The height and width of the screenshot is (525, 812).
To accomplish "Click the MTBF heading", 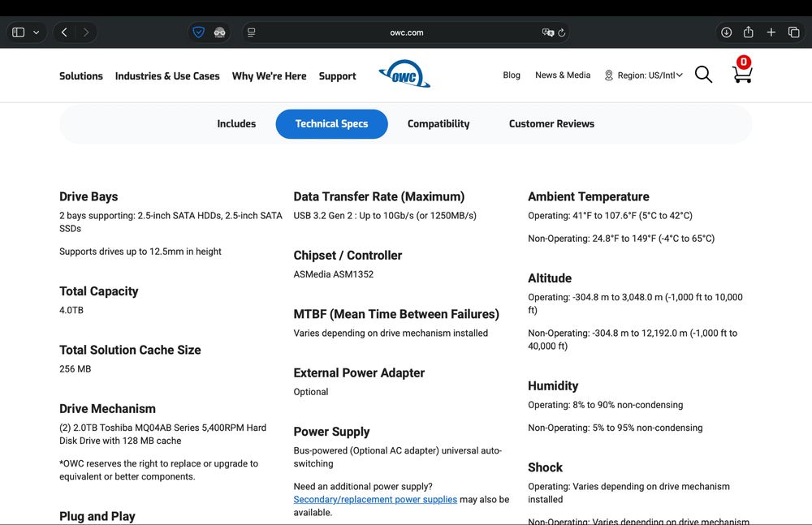I will [x=396, y=314].
